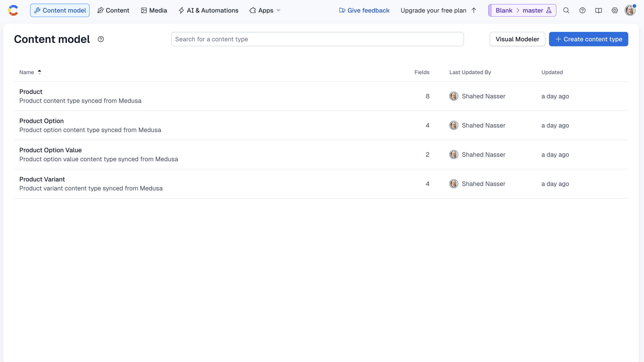The height and width of the screenshot is (362, 644).
Task: Open the Blank > master environment selector
Action: pyautogui.click(x=522, y=10)
